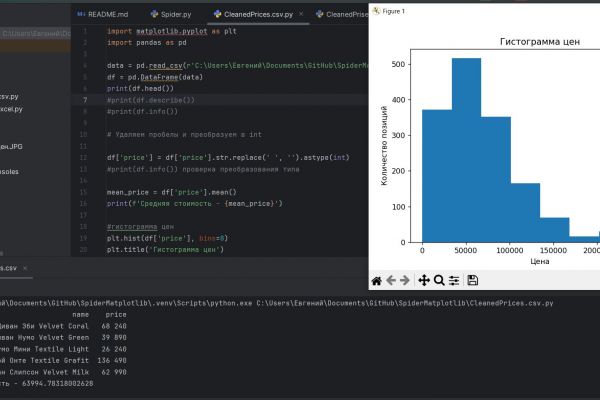Click console row 'Velvet Green 39 890'
Image resolution: width=600 pixels, height=400 pixels.
click(x=63, y=338)
